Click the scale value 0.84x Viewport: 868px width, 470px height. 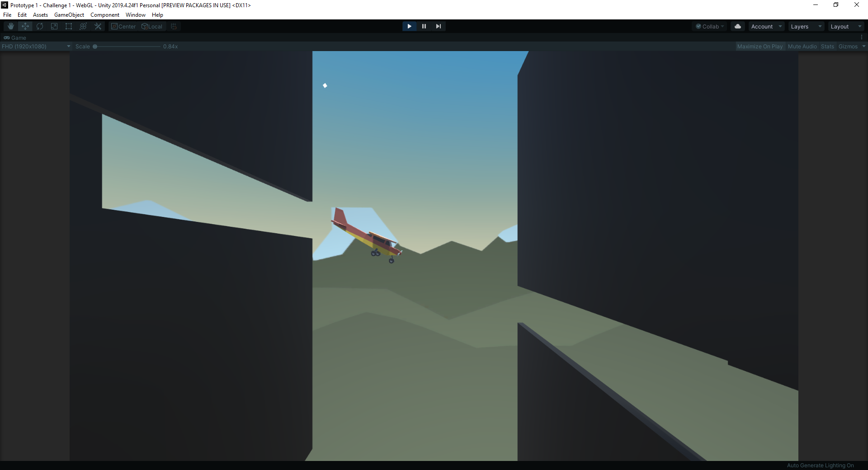click(170, 46)
